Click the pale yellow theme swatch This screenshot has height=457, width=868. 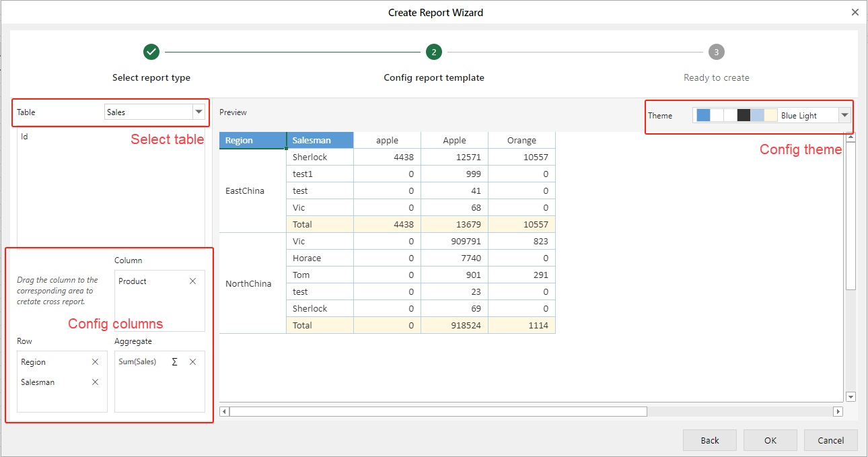point(770,116)
